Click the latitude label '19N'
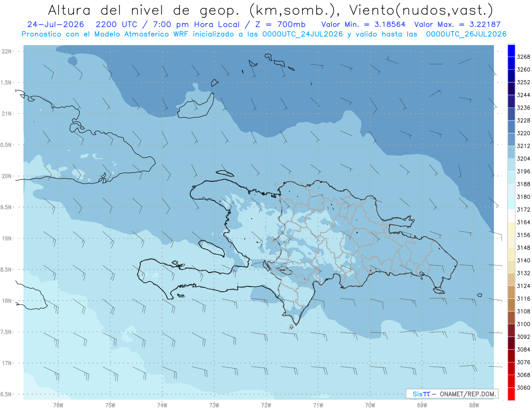The height and width of the screenshot is (411, 532). coord(7,238)
